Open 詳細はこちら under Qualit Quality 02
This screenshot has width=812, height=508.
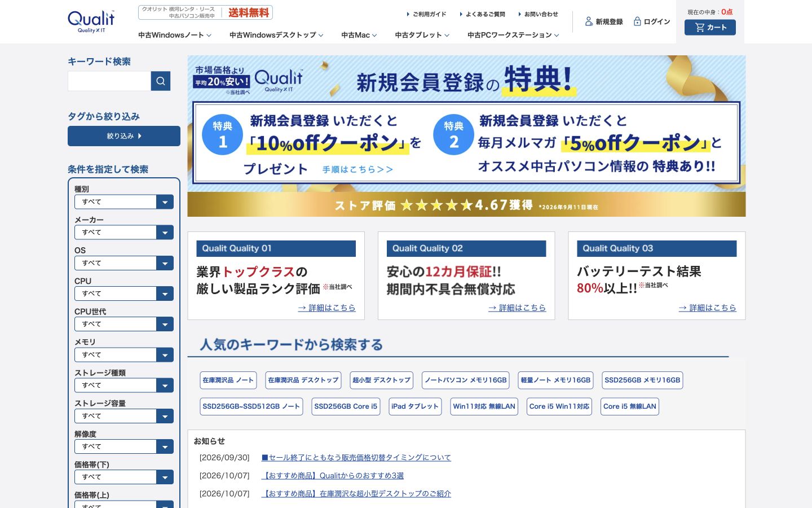pyautogui.click(x=517, y=308)
